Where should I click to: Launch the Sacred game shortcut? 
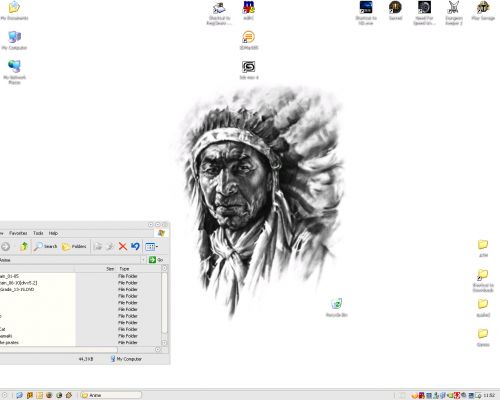(x=395, y=10)
